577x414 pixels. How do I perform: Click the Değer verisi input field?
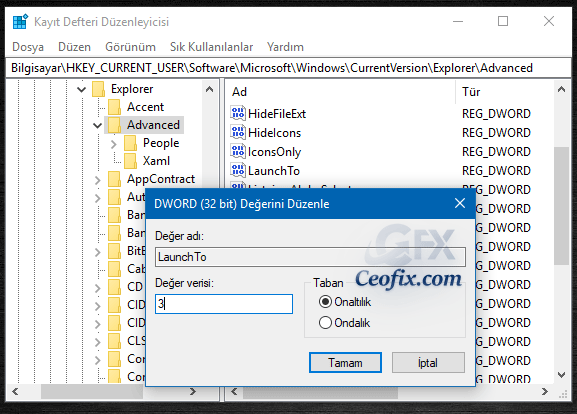point(224,304)
